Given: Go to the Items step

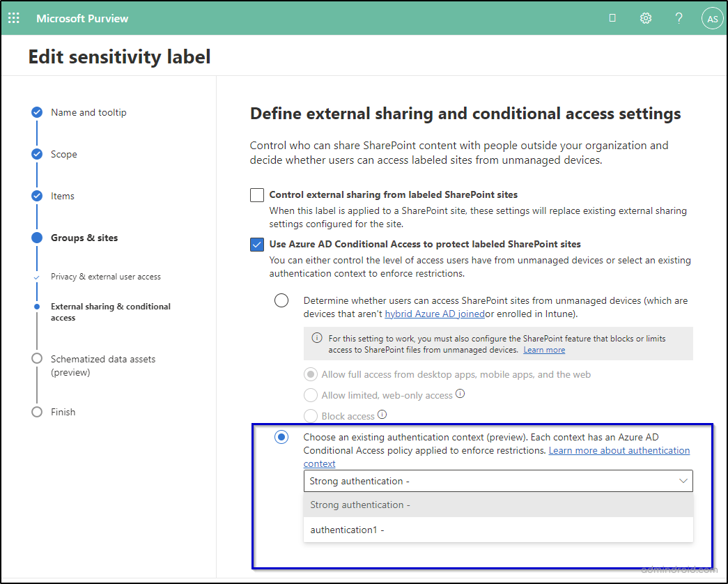Looking at the screenshot, I should click(x=62, y=196).
